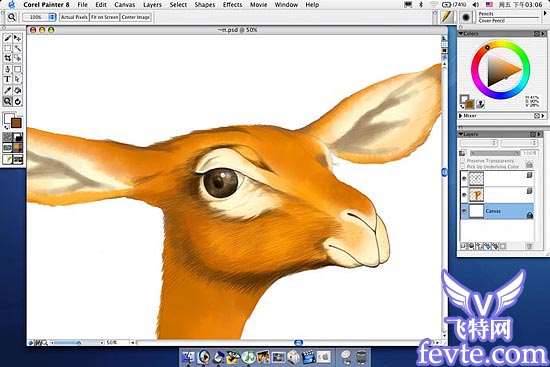Select the Pen shape tool

(x=7, y=69)
